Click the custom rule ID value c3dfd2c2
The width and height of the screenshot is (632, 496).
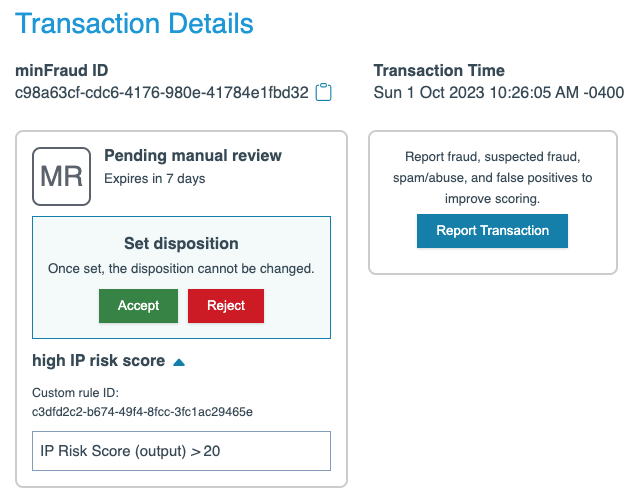(142, 411)
